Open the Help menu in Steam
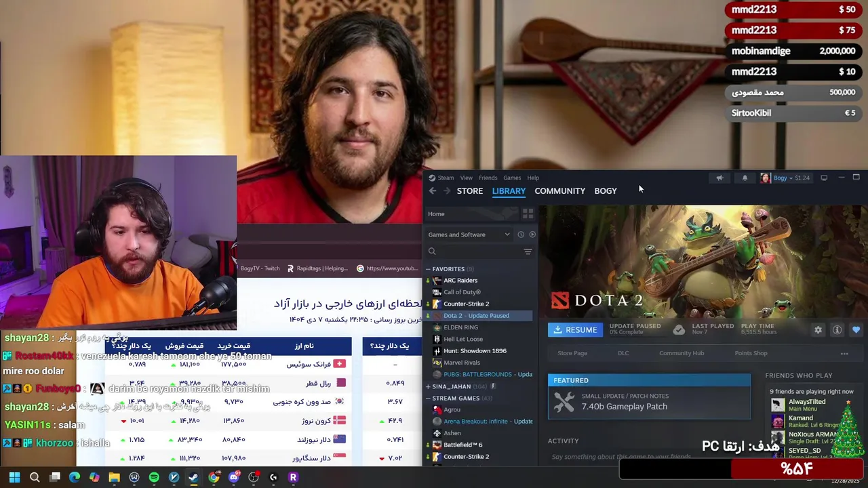This screenshot has height=488, width=868. (533, 178)
